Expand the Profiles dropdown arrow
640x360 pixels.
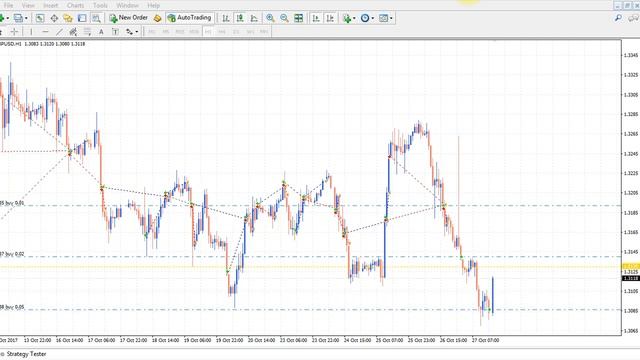click(26, 18)
